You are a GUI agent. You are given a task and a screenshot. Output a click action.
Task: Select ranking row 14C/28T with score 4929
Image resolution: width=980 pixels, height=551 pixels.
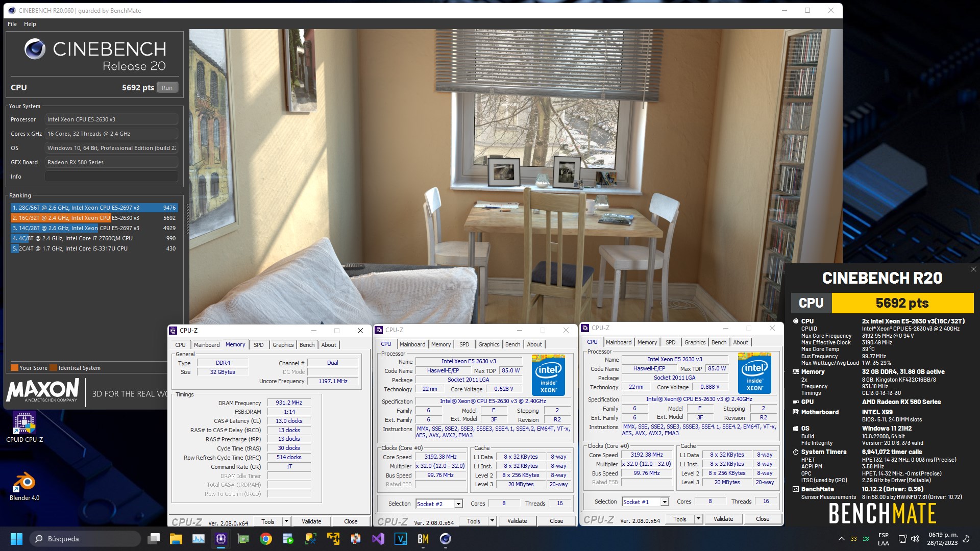point(94,228)
